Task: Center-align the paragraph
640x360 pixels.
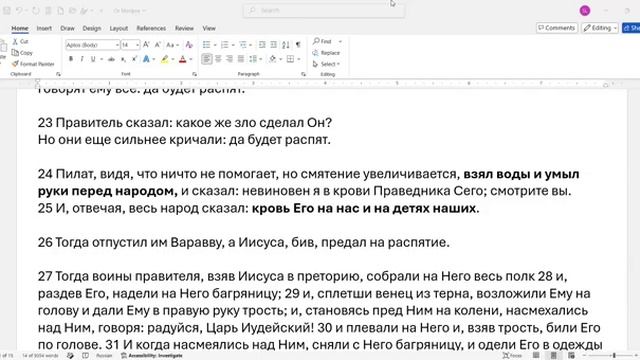Action: coord(218,59)
